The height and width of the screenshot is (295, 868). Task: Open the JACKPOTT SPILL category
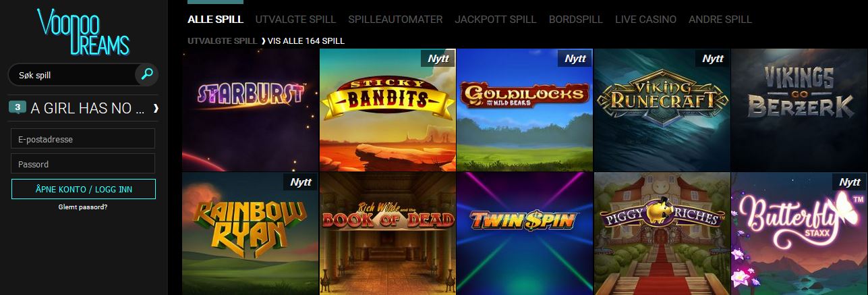(x=496, y=20)
